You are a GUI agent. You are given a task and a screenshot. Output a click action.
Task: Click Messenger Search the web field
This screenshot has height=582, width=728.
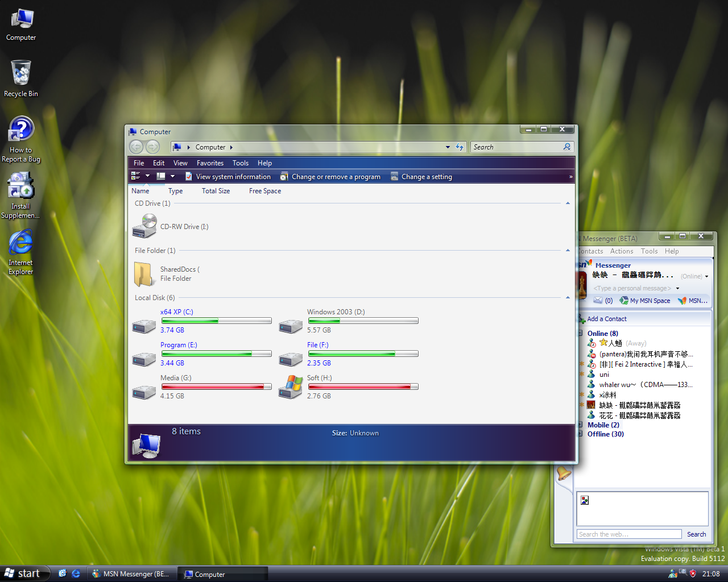pyautogui.click(x=629, y=534)
